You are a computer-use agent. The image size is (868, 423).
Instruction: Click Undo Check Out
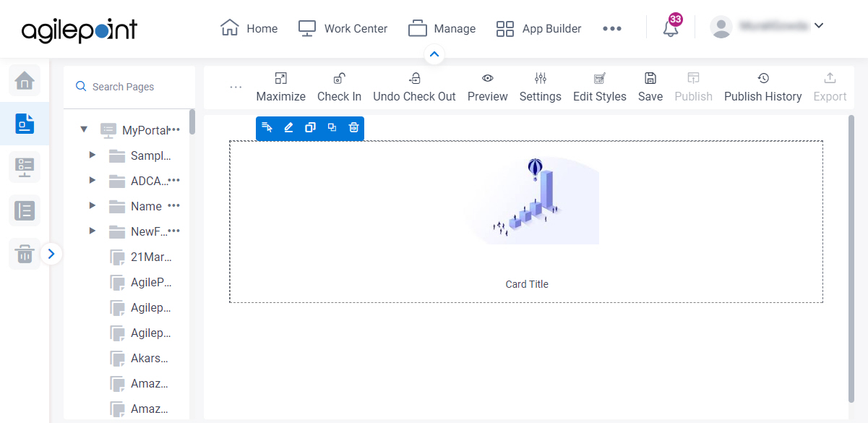pos(414,87)
